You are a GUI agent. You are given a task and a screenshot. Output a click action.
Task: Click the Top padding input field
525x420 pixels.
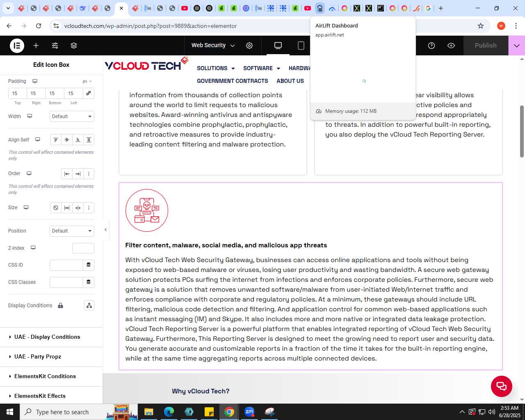pyautogui.click(x=18, y=94)
